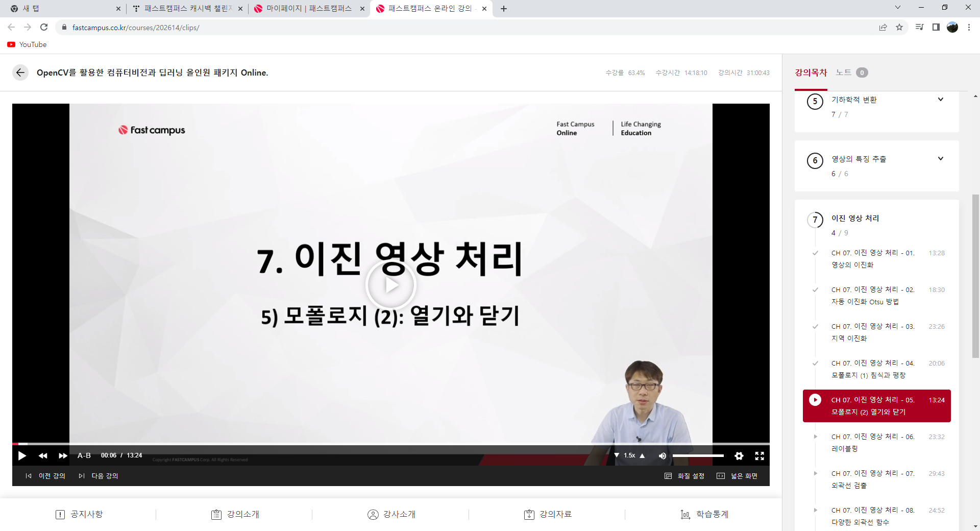Click the lecture list scrollbar

pyautogui.click(x=975, y=276)
